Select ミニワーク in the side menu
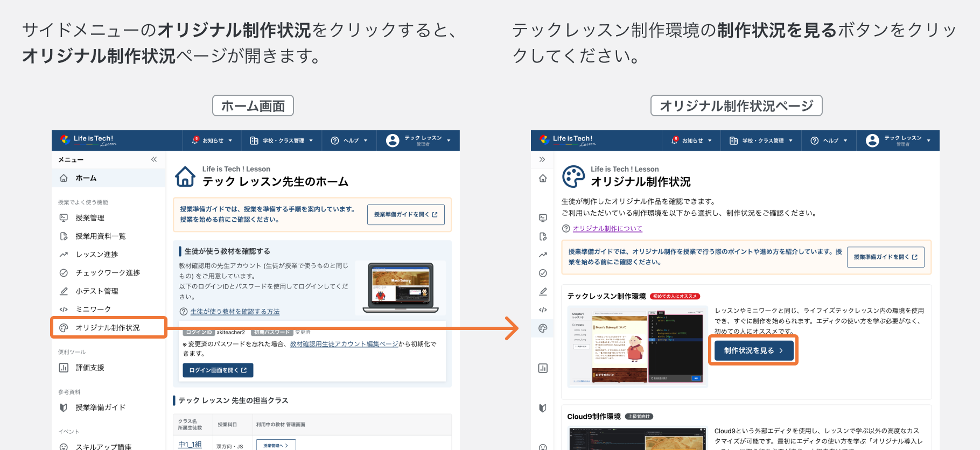Screen dimensions: 980x450 93,310
